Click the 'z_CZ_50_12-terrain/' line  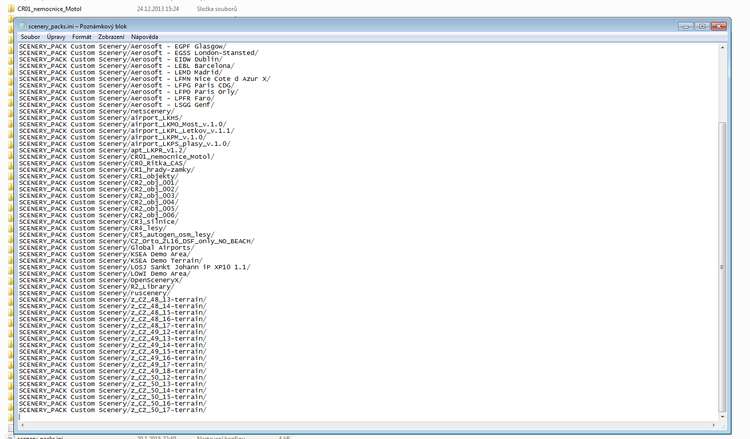[112, 377]
